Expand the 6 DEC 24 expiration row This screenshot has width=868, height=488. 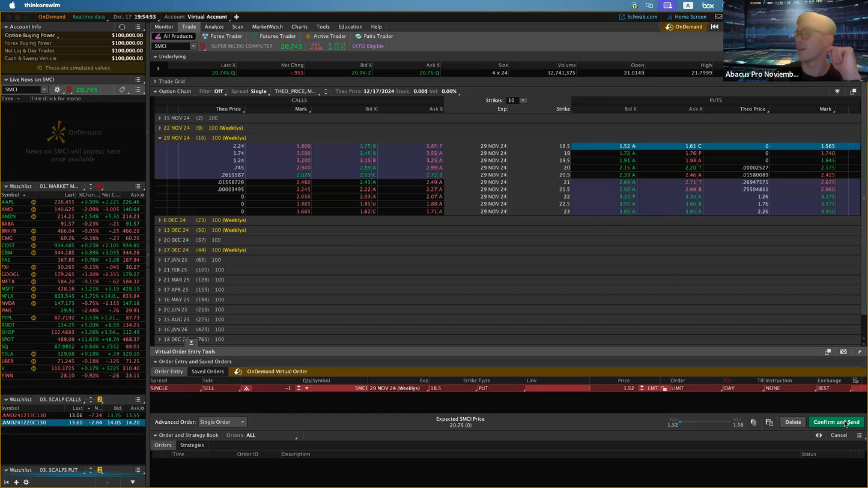click(160, 220)
